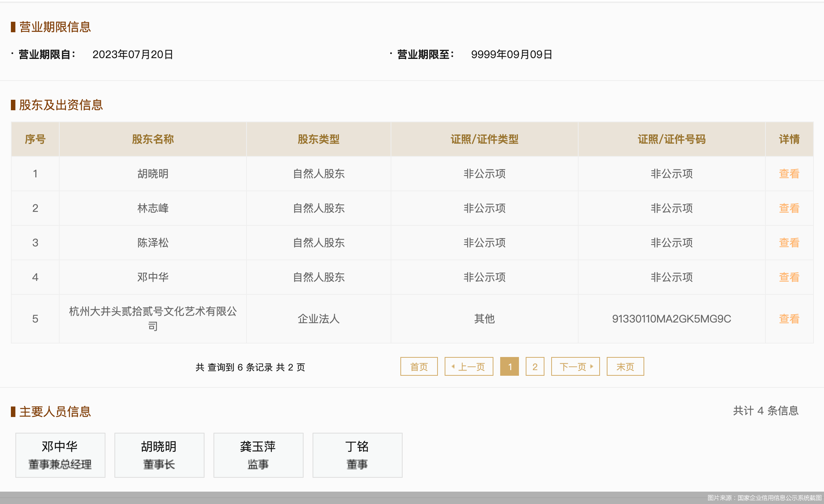The width and height of the screenshot is (824, 504).
Task: Click end date 9999年09月09日
Action: point(511,54)
